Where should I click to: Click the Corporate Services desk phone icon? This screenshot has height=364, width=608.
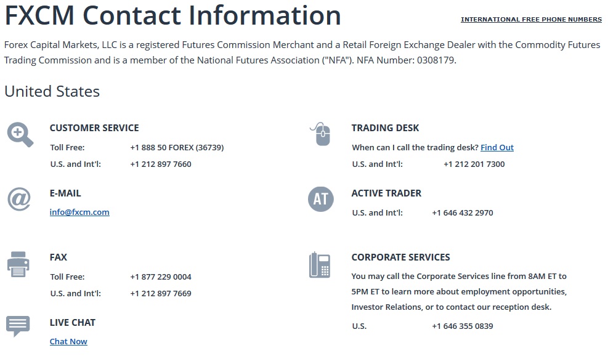(x=320, y=265)
